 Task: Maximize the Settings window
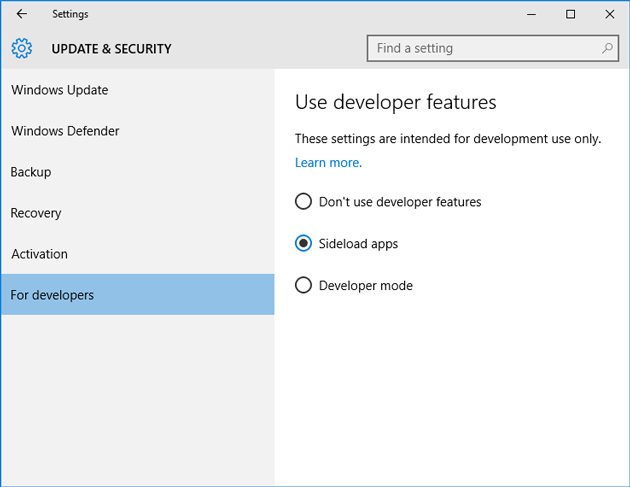(570, 14)
